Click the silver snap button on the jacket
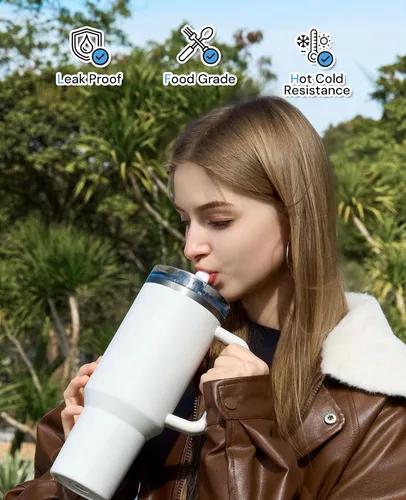406x500 pixels. pos(330,418)
